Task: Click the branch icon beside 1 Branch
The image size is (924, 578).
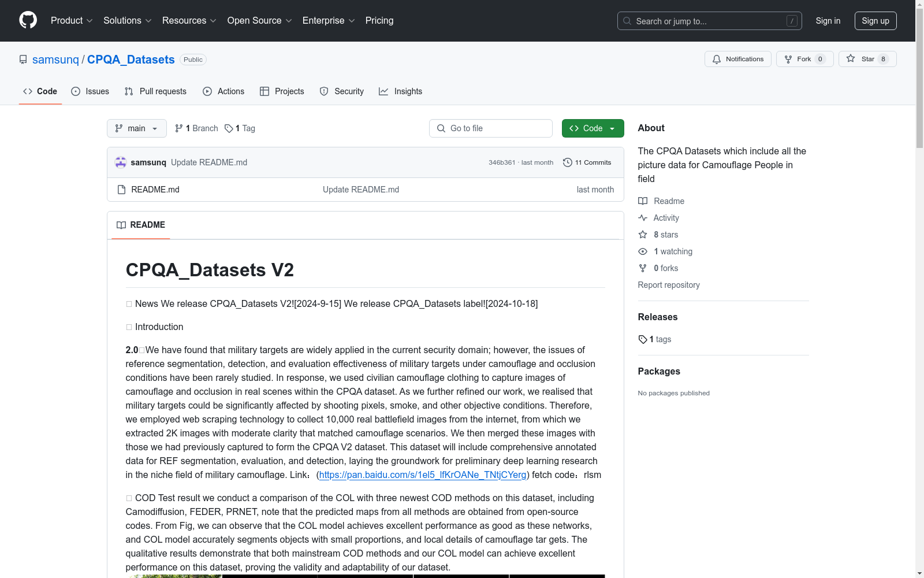Action: [x=179, y=128]
